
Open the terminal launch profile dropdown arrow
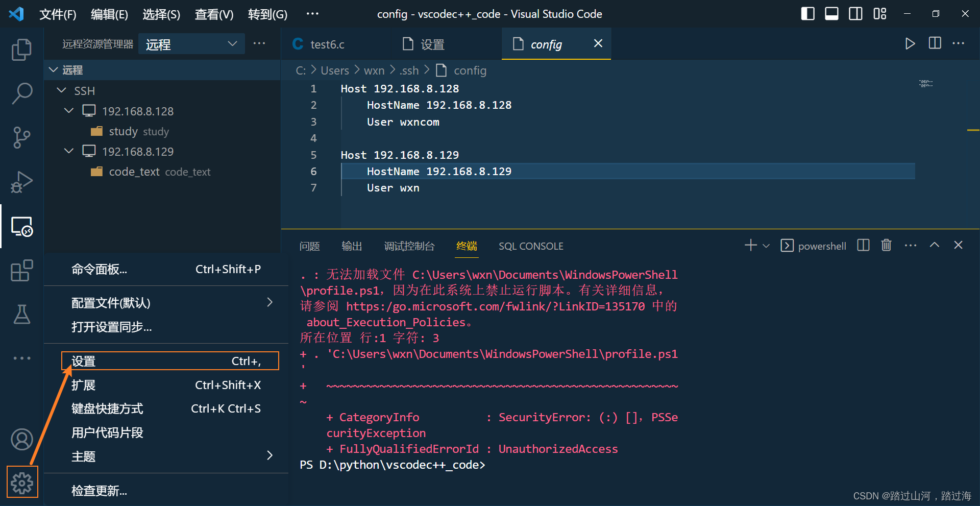point(766,246)
